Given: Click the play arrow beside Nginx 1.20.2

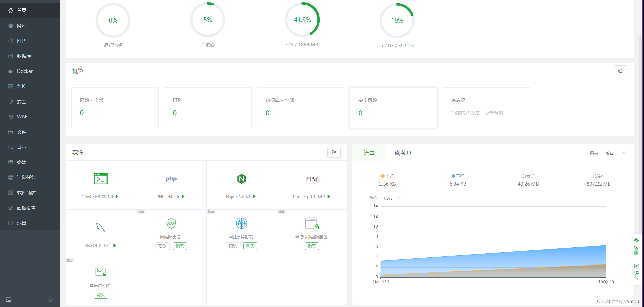Looking at the screenshot, I should click(254, 196).
